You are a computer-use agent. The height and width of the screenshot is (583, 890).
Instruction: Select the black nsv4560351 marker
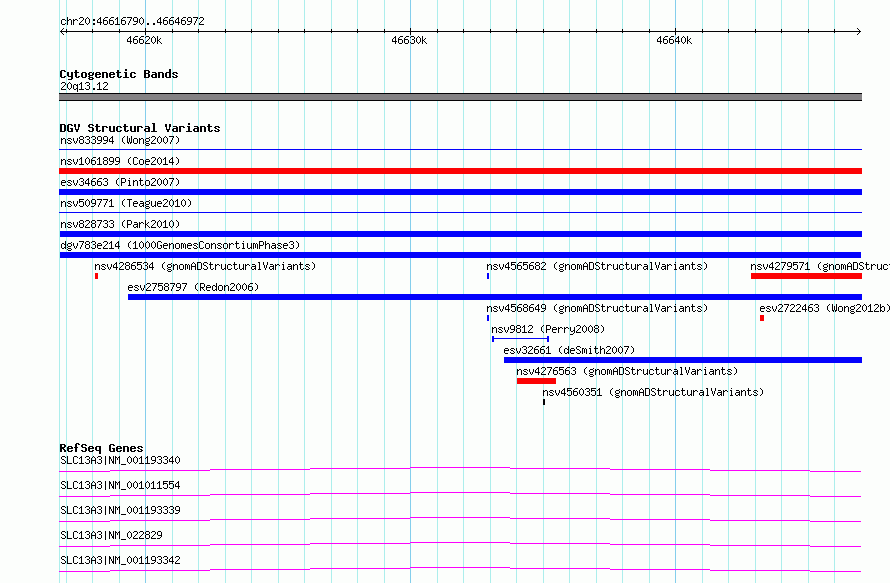pyautogui.click(x=544, y=402)
